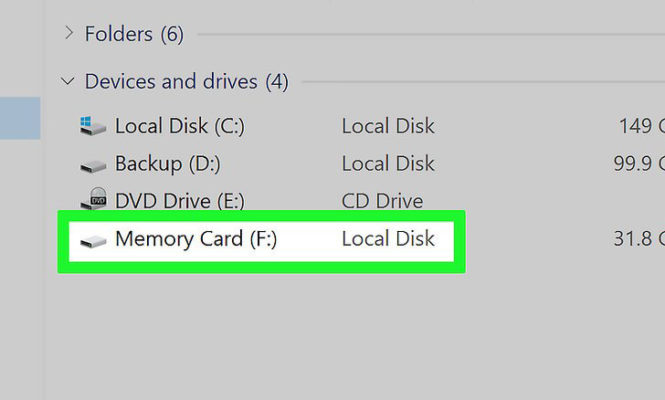665x400 pixels.
Task: Click the Local Disk type in the C: row
Action: point(388,126)
